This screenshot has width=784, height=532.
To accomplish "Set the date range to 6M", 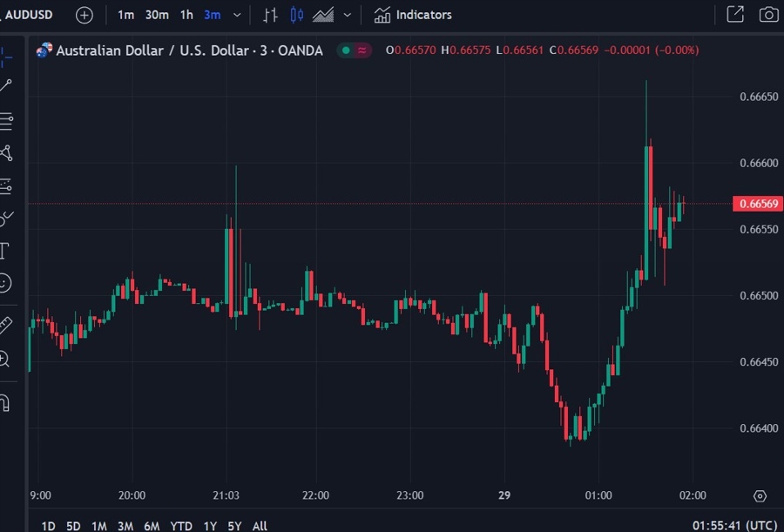I will coord(152,526).
